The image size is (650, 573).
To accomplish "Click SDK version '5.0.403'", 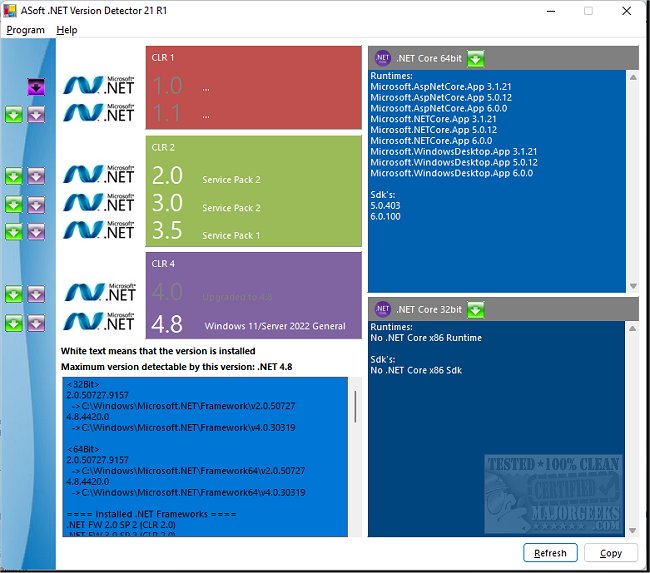I will (385, 206).
